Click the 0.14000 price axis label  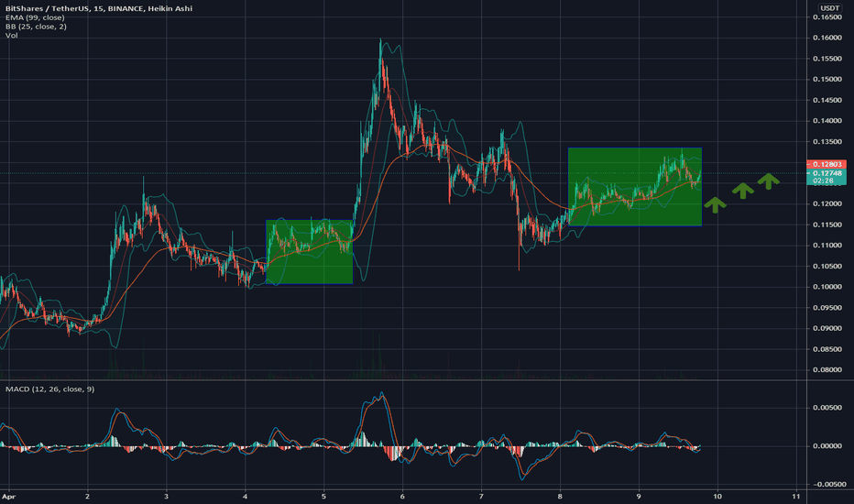click(827, 121)
